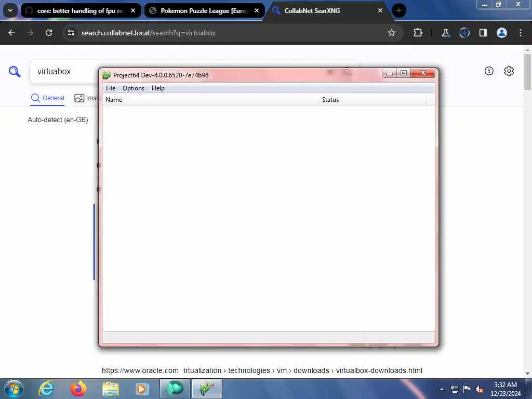The image size is (532, 399).
Task: Close the Project64 window
Action: click(423, 73)
